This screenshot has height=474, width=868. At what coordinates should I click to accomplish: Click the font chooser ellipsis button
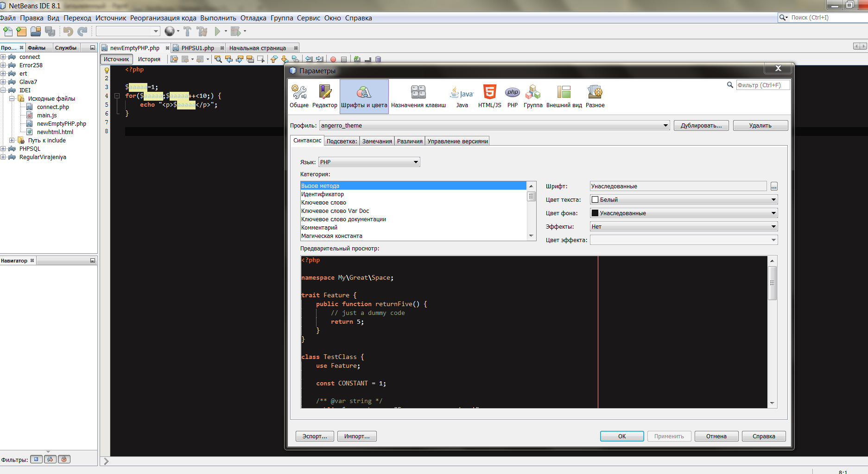pos(774,186)
